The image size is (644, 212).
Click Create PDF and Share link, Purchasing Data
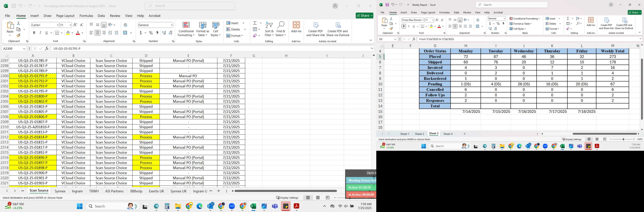coord(316,29)
